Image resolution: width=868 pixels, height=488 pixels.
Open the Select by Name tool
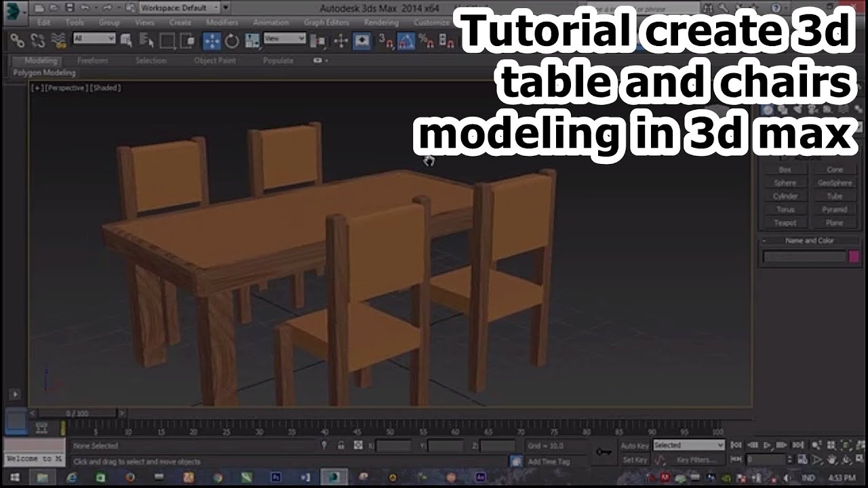(x=148, y=41)
